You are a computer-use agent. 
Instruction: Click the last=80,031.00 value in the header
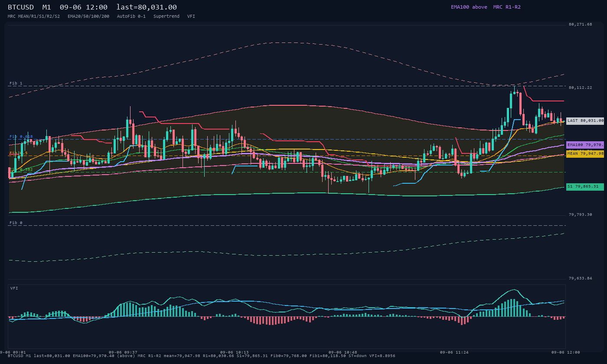[147, 7]
